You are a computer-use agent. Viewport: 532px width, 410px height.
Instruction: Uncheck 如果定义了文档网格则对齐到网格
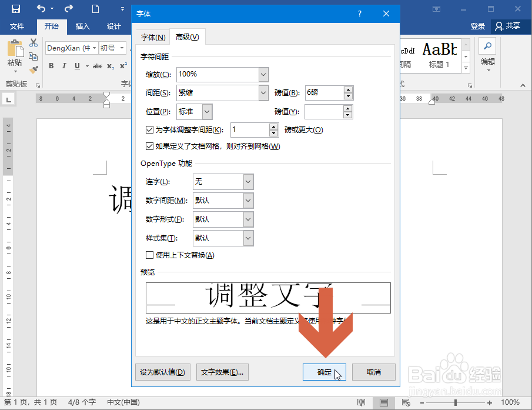point(150,146)
